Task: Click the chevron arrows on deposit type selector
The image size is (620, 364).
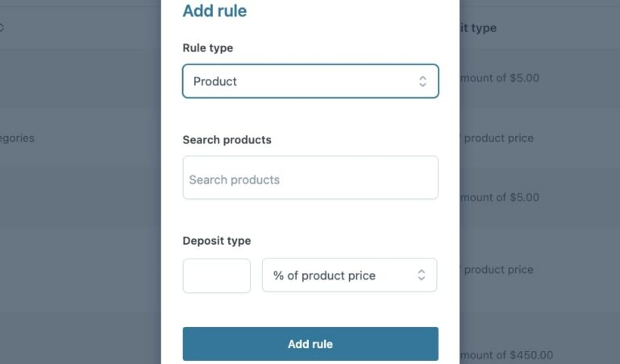Action: [421, 275]
